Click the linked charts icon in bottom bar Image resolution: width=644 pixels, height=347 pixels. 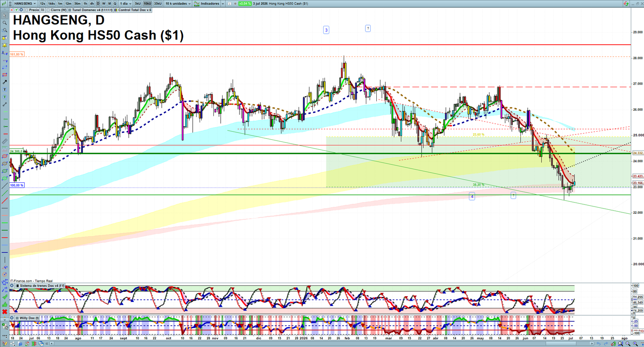tap(41, 344)
